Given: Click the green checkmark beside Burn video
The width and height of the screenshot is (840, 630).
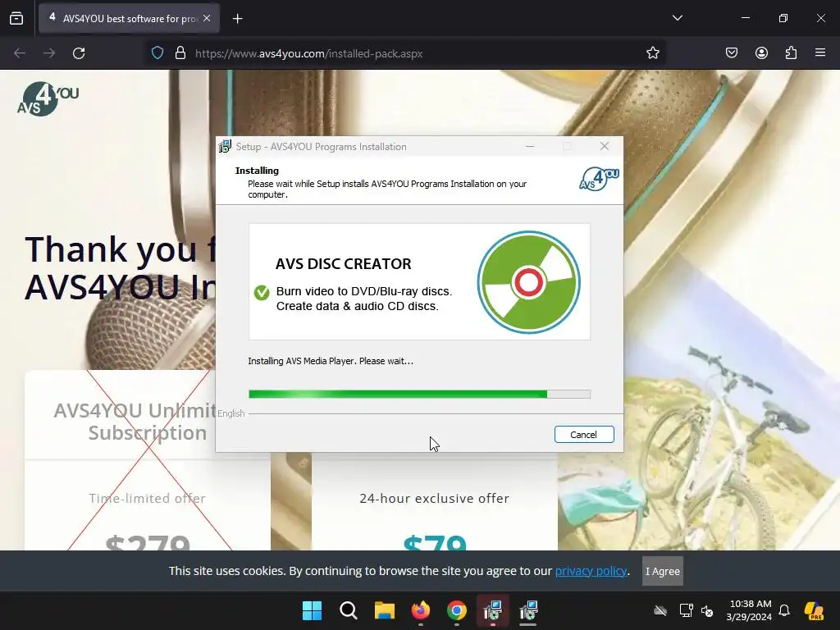Looking at the screenshot, I should pyautogui.click(x=262, y=293).
